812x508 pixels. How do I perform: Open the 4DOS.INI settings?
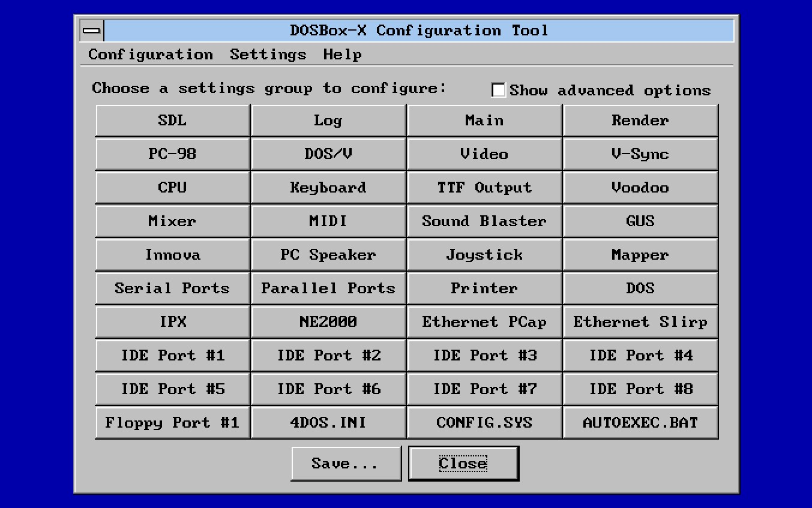(328, 422)
